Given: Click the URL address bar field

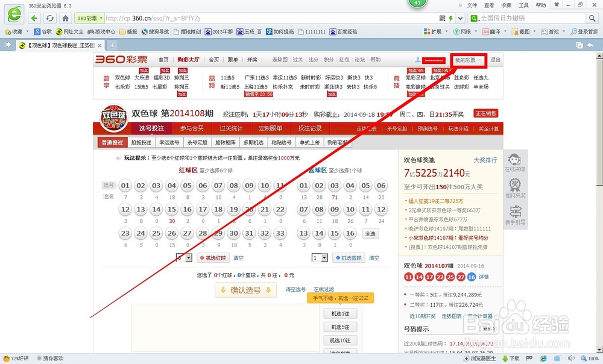Looking at the screenshot, I should click(x=271, y=18).
